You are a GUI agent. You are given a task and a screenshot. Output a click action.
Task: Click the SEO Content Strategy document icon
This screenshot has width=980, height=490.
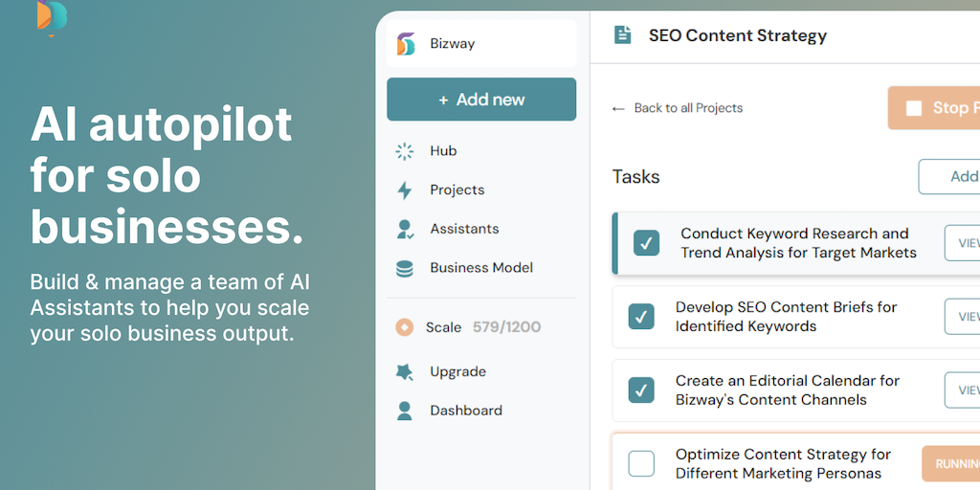(x=623, y=35)
